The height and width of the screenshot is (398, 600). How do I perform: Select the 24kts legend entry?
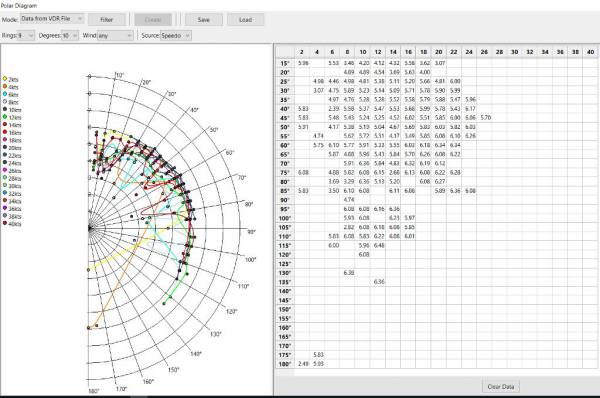[12, 163]
